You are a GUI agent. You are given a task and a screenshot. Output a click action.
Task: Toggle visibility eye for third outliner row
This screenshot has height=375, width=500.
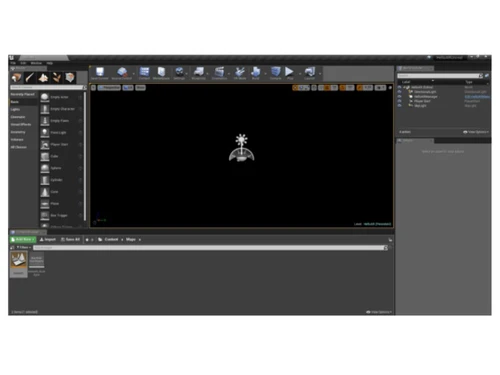point(399,96)
